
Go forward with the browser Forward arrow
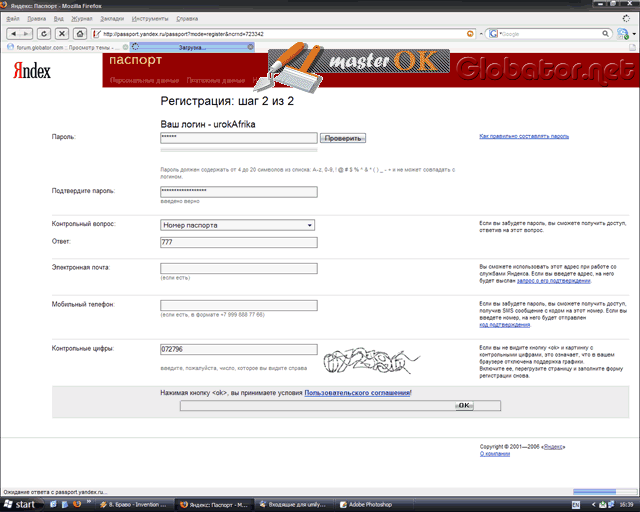click(x=25, y=34)
